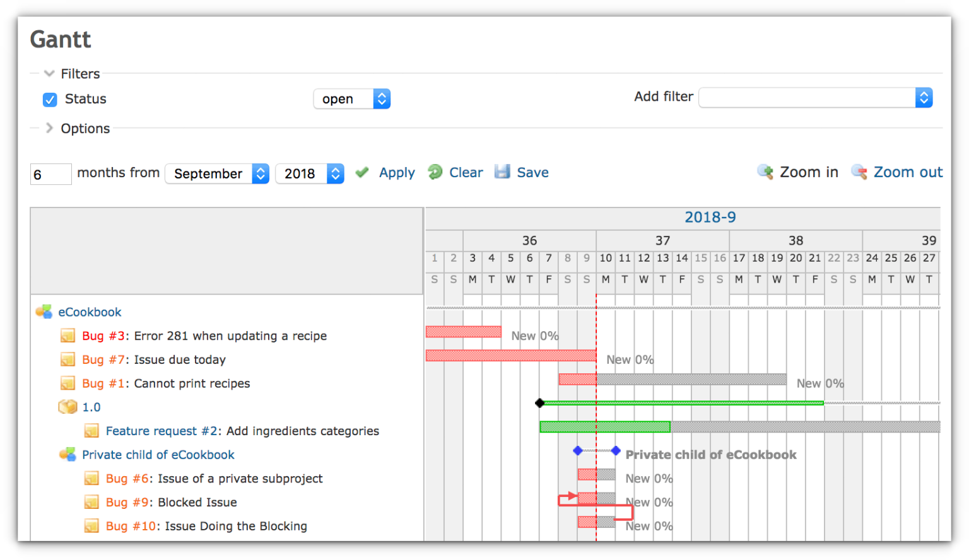Uncheck the Status filter checkbox
This screenshot has height=560, width=969.
click(x=49, y=99)
